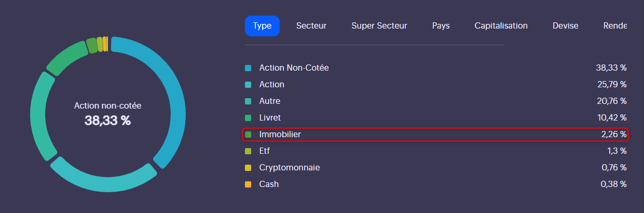Viewport: 644px width, 213px height.
Task: Switch to the Pays tab
Action: coord(441,26)
